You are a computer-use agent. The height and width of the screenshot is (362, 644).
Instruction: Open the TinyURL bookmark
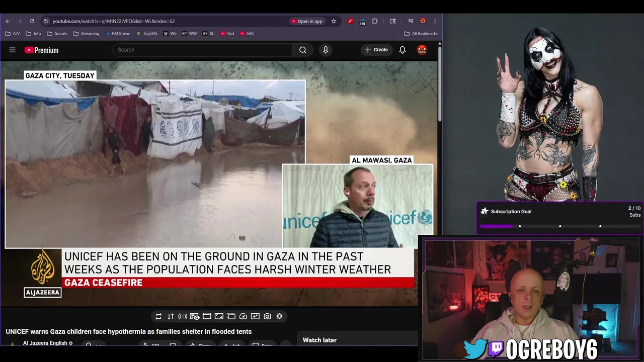146,34
